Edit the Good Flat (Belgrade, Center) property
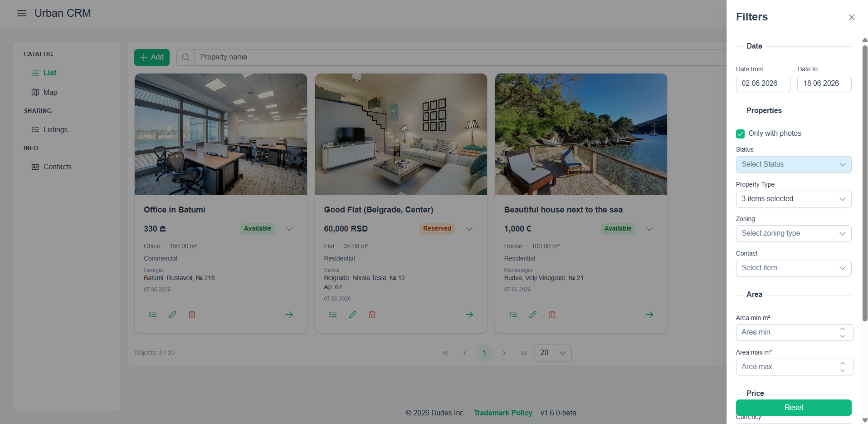Viewport: 868px width, 424px height. [x=352, y=315]
